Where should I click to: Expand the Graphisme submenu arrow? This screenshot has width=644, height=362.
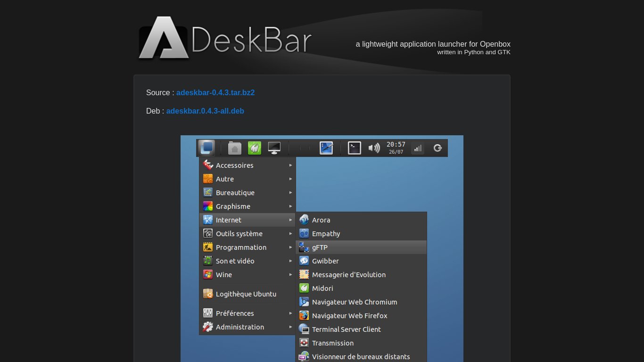[291, 206]
